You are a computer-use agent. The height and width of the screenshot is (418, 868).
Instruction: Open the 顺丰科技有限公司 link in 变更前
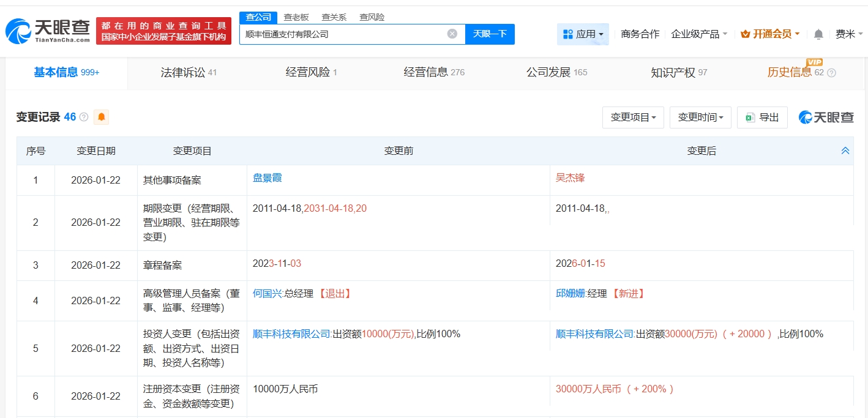pos(291,334)
